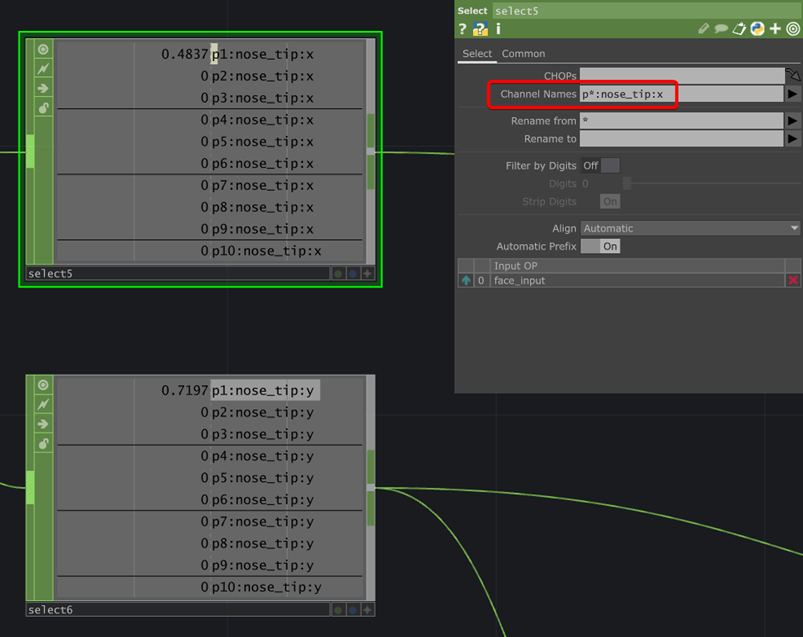Open the Python help icon in parameter panel

click(x=481, y=29)
